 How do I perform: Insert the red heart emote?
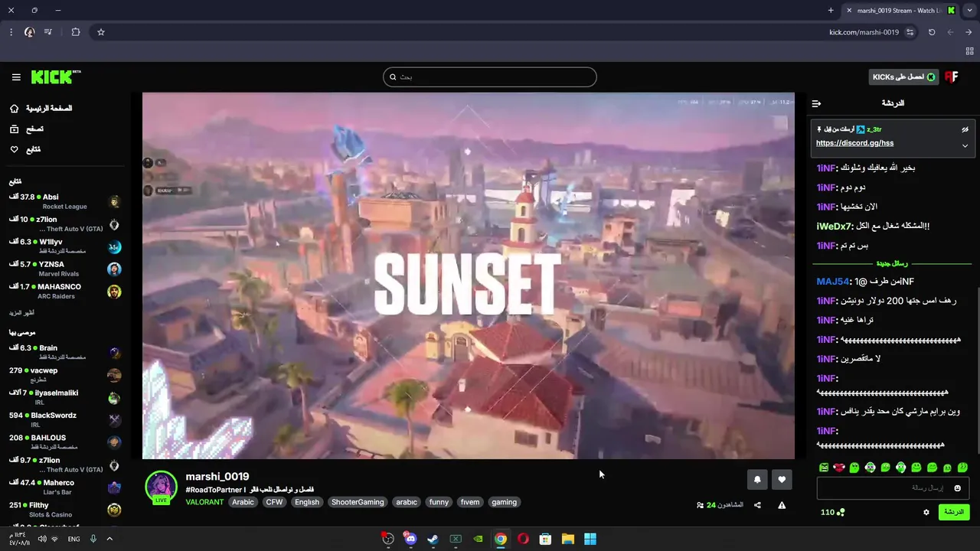839,468
